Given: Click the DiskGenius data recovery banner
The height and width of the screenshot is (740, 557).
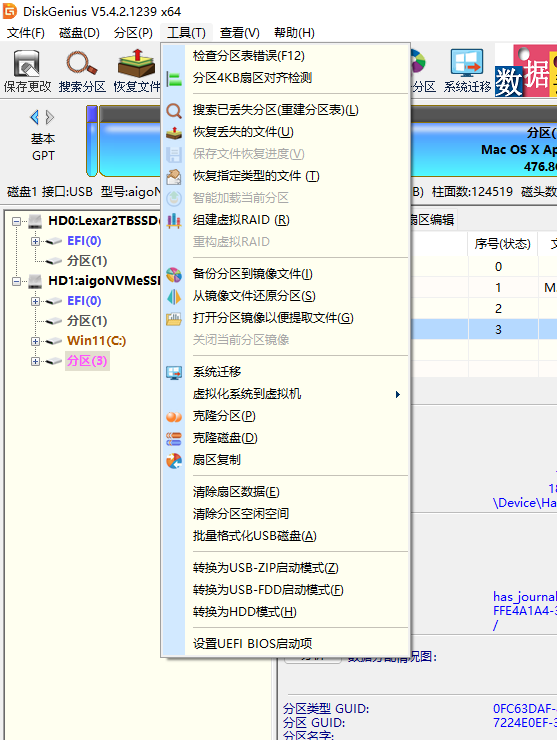Looking at the screenshot, I should 526,70.
